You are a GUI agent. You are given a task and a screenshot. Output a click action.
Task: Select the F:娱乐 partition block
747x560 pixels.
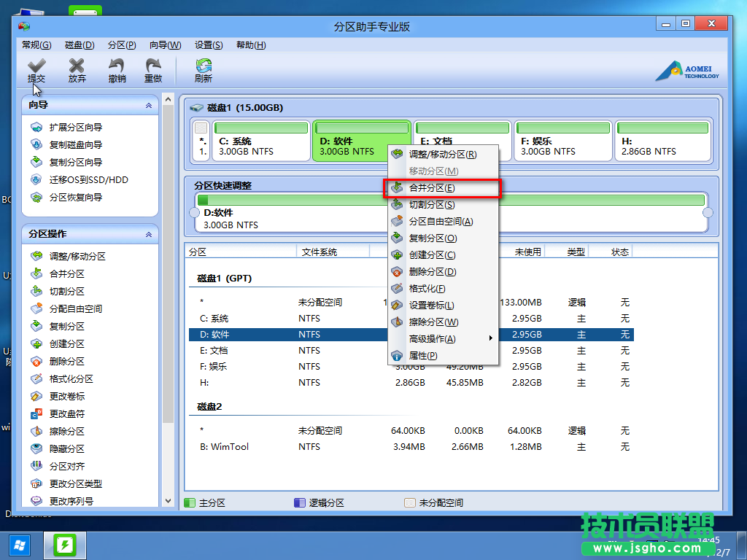tap(562, 141)
